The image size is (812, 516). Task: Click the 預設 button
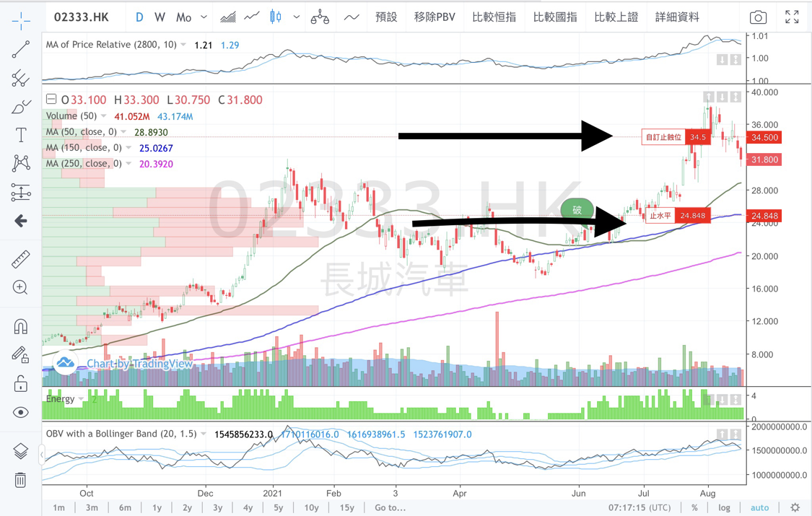(x=386, y=17)
